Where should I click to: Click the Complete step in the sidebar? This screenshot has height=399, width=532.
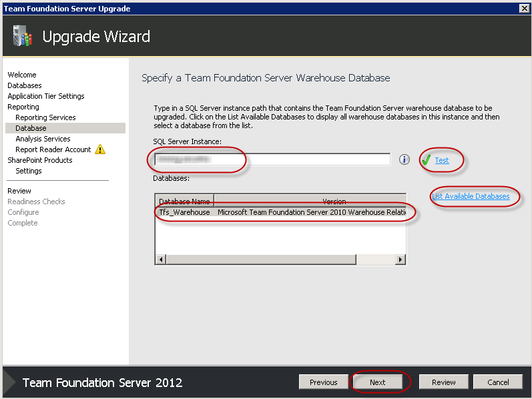(x=23, y=223)
